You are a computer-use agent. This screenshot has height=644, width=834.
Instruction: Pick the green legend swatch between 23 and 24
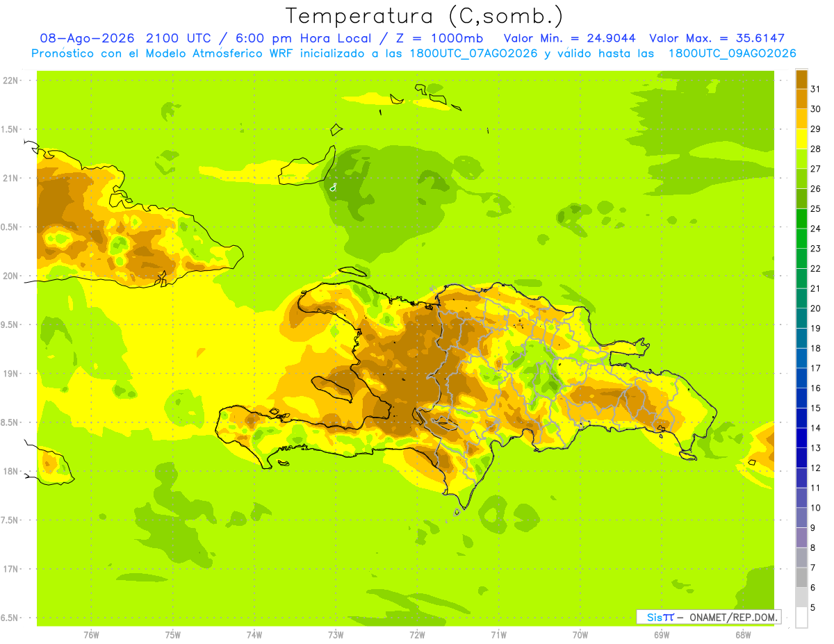801,238
